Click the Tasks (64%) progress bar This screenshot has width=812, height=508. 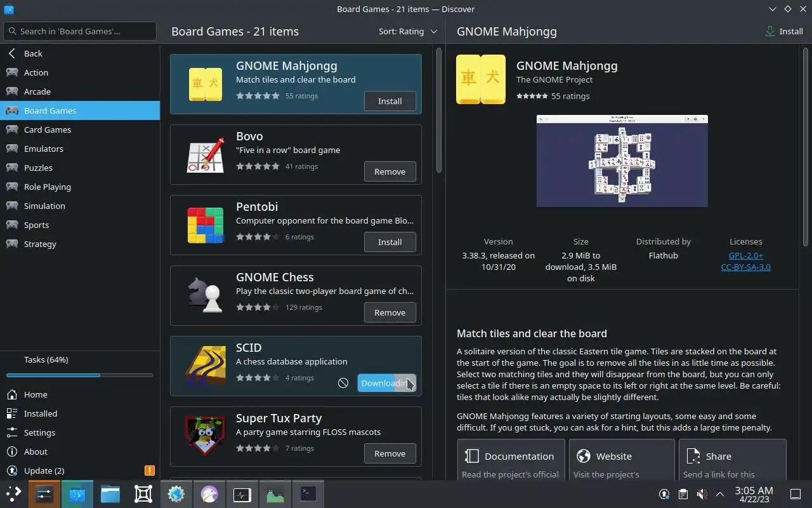click(80, 375)
